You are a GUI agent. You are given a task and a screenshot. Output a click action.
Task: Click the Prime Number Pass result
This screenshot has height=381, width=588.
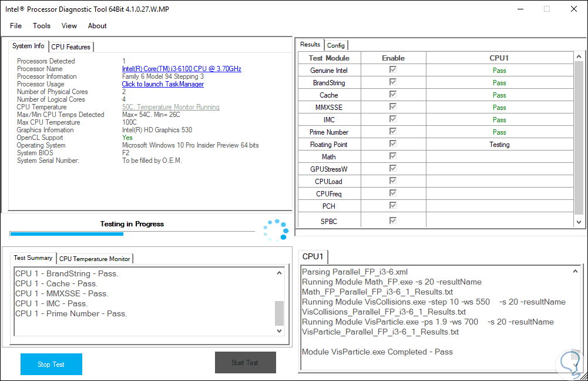tap(499, 132)
